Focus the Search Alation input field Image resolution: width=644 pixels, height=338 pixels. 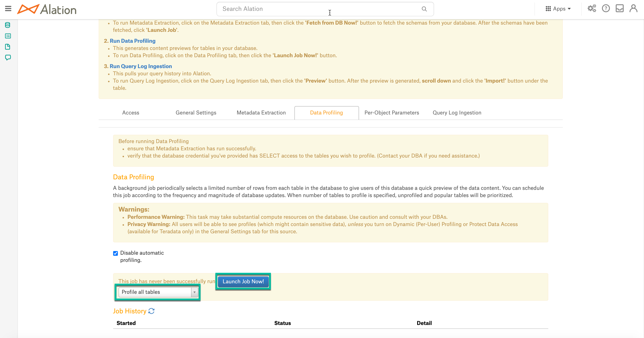pos(325,9)
